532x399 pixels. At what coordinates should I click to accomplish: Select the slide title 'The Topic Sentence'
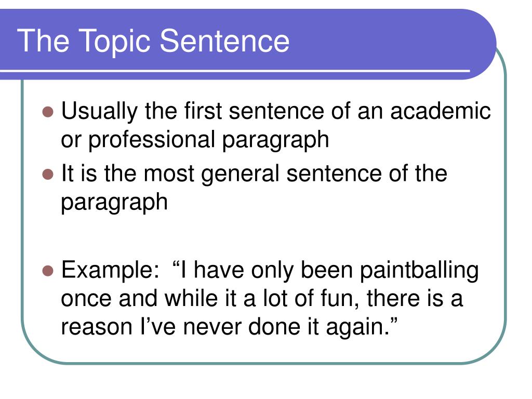153,41
